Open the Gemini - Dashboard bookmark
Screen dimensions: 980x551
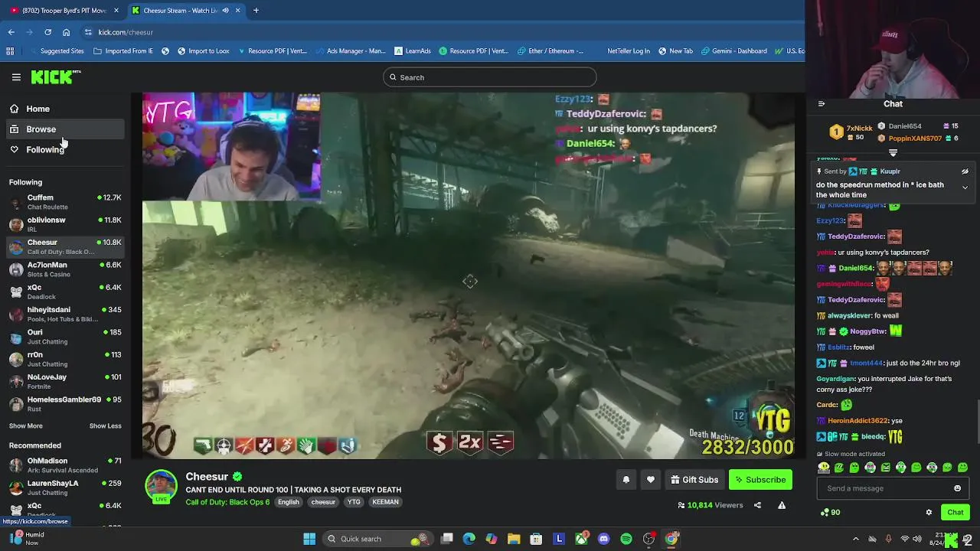tap(733, 51)
